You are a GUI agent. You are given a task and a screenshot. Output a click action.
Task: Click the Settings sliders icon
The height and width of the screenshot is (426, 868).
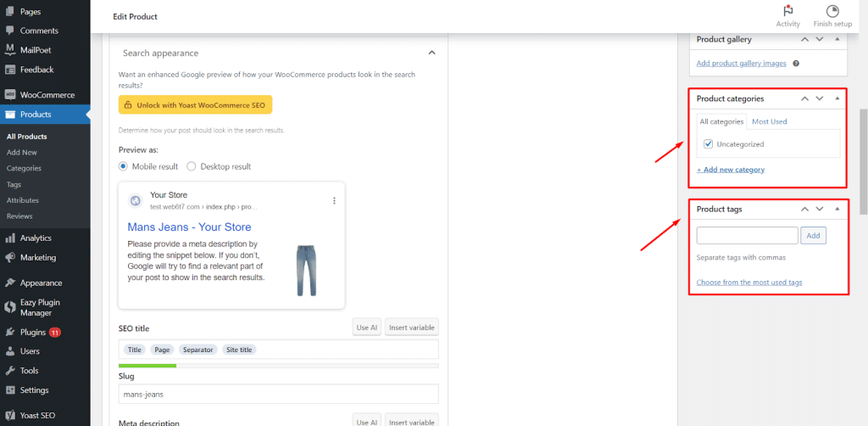coord(9,390)
